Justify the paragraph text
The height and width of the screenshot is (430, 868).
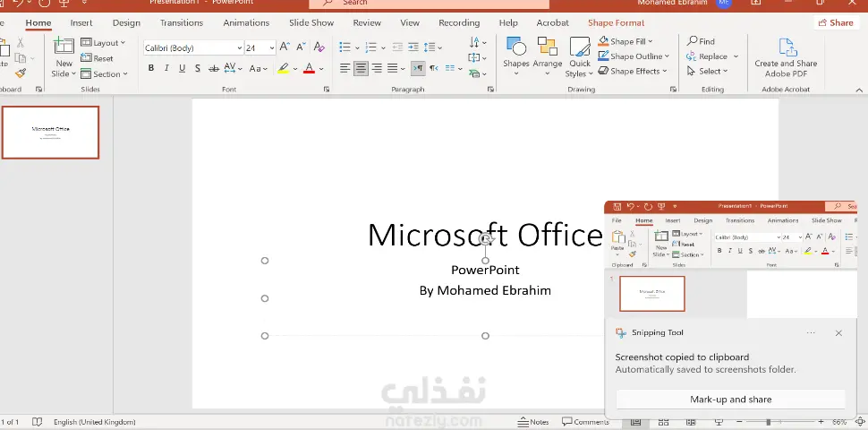tap(393, 68)
